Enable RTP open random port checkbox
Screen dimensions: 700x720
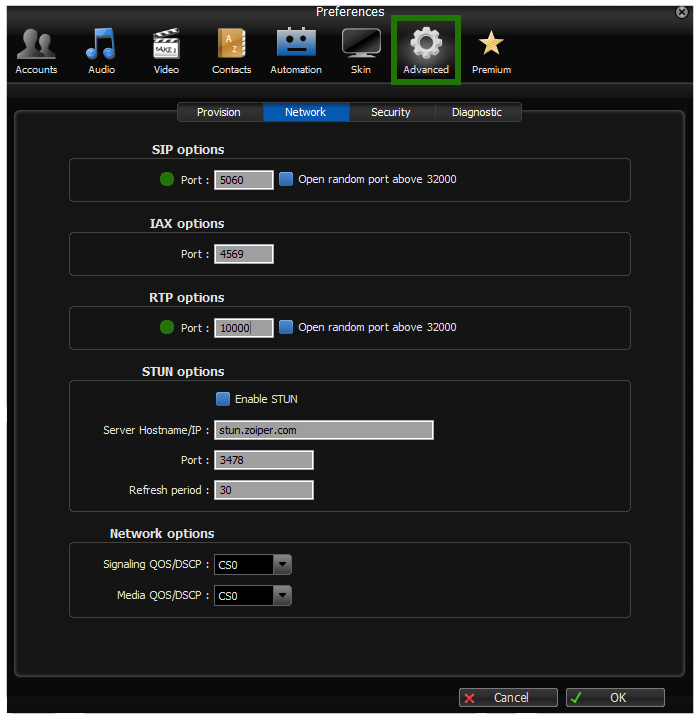point(286,328)
